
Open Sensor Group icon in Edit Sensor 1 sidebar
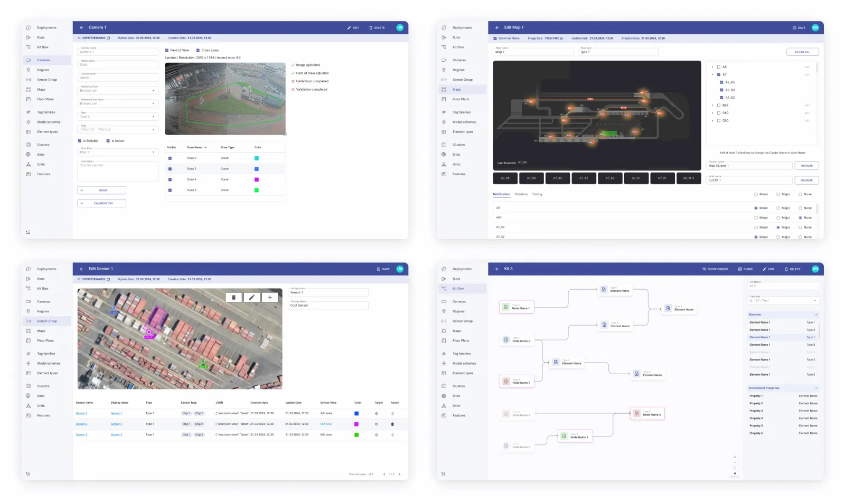(29, 321)
